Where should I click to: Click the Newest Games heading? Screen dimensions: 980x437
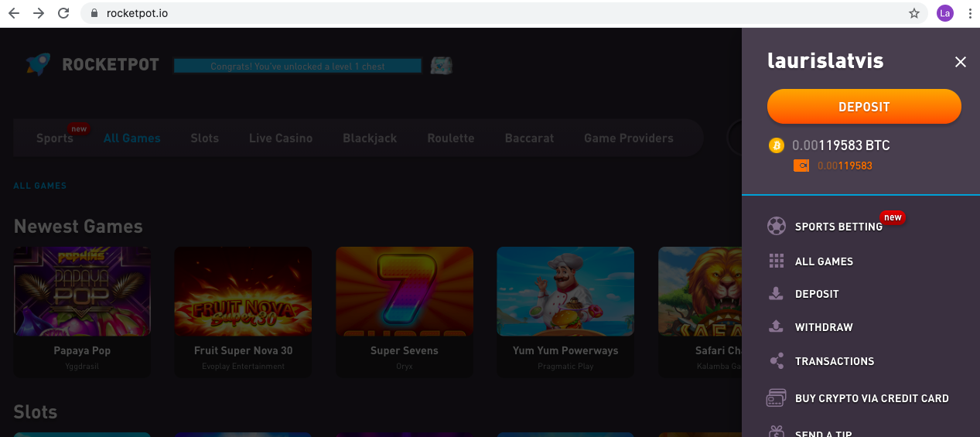pyautogui.click(x=78, y=227)
